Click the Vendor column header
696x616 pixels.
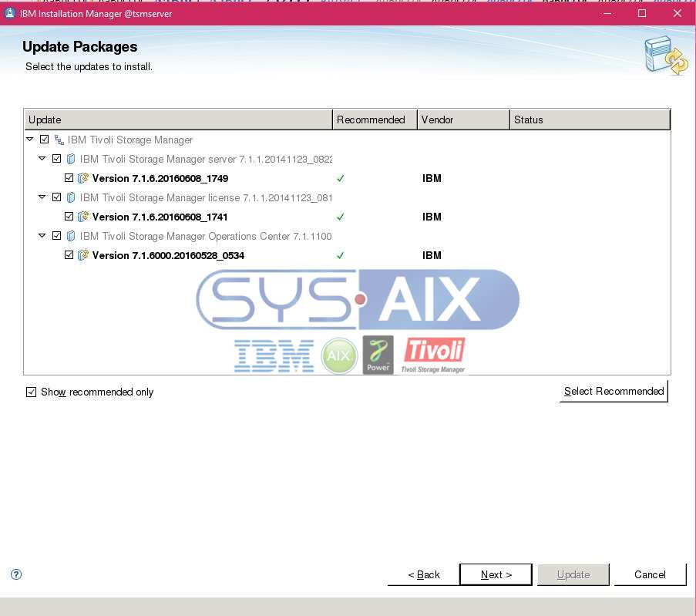click(463, 120)
